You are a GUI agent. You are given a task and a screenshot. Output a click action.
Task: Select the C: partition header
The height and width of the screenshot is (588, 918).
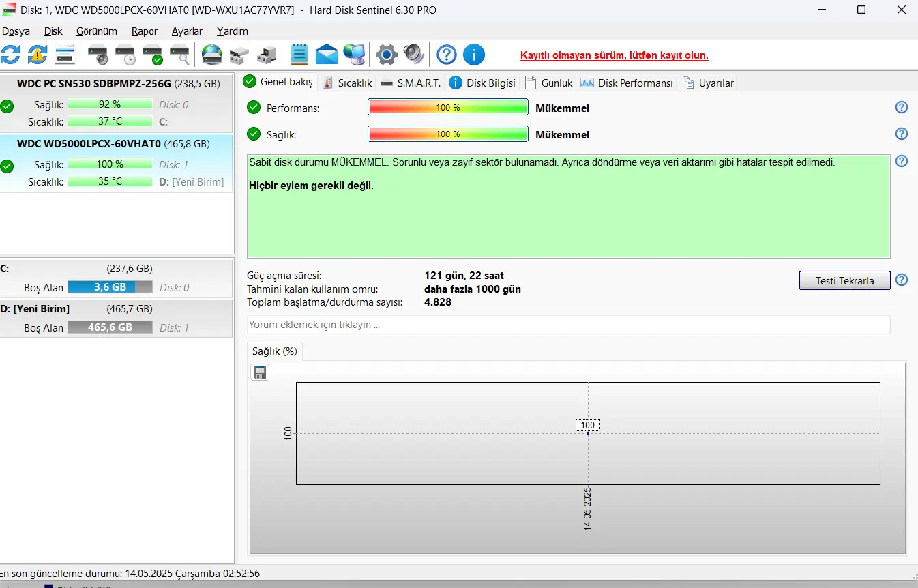click(x=117, y=269)
